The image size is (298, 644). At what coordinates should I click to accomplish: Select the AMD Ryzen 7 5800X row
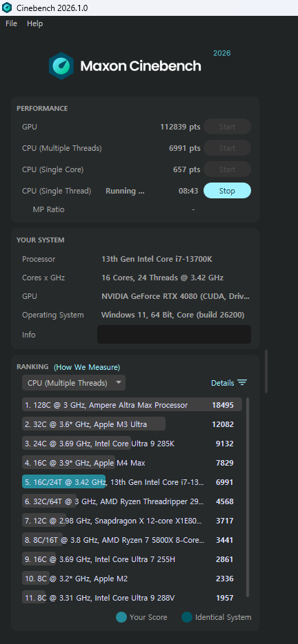pyautogui.click(x=132, y=540)
